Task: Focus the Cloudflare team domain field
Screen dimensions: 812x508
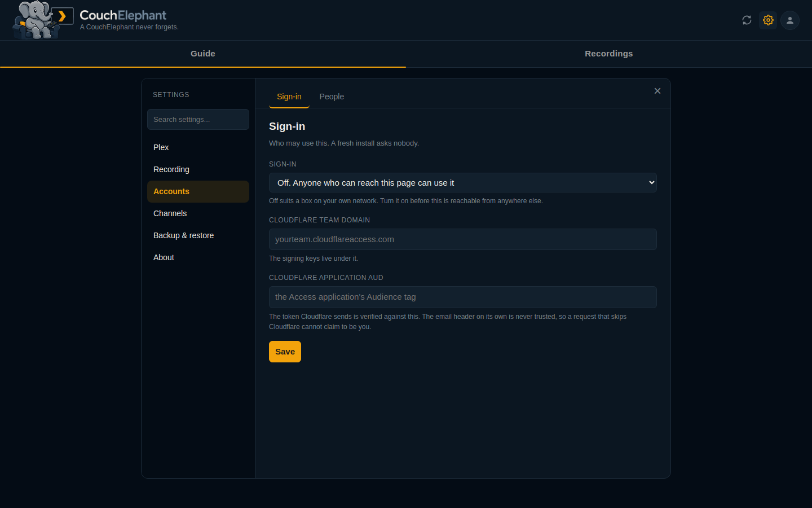Action: coord(463,239)
